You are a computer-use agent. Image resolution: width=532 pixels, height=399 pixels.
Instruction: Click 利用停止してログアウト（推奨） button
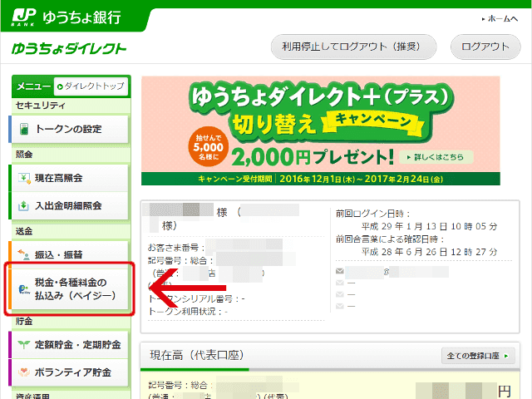[353, 47]
